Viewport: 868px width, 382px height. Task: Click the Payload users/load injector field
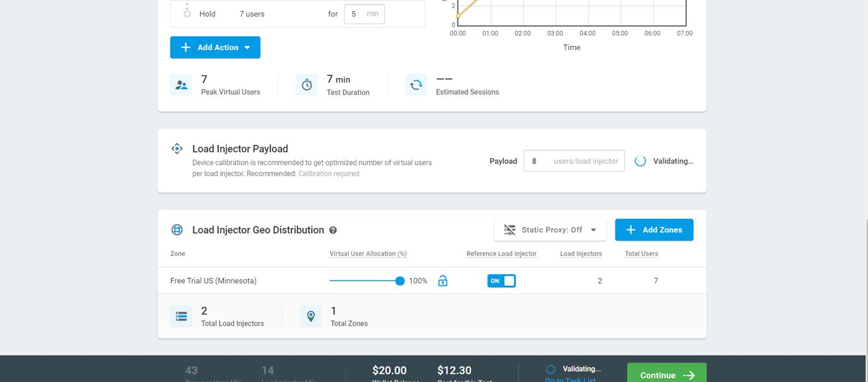click(x=574, y=161)
